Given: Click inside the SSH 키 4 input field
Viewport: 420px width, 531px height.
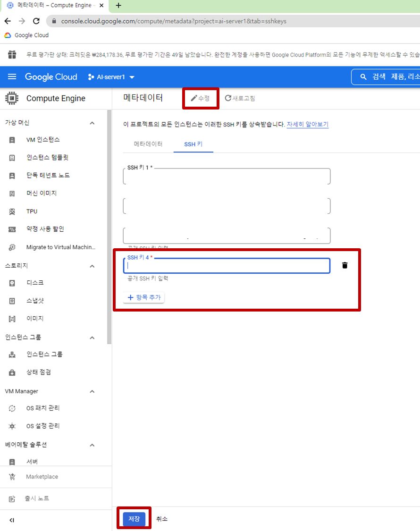Looking at the screenshot, I should pyautogui.click(x=227, y=265).
